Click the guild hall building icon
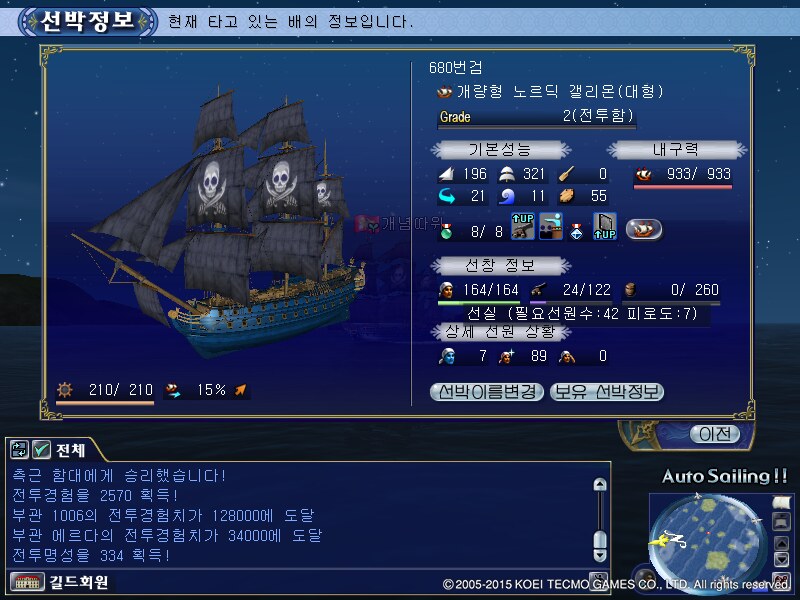The width and height of the screenshot is (800, 600). click(x=27, y=582)
